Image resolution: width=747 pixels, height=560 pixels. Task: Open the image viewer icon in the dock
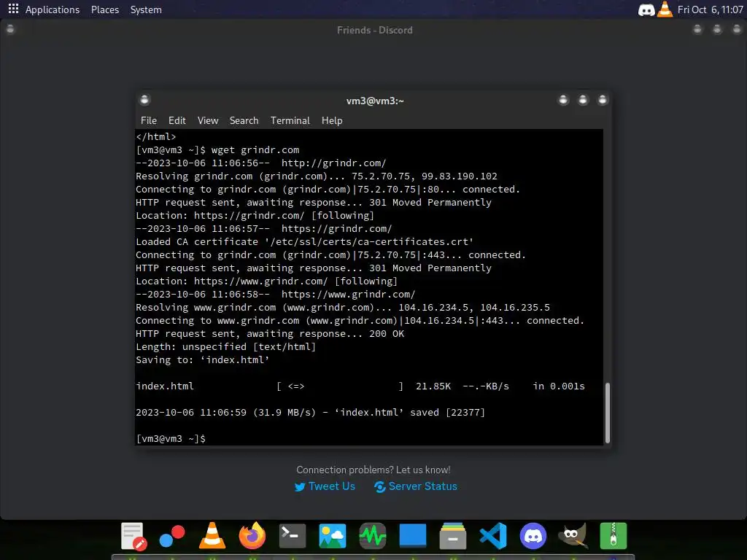(x=332, y=536)
